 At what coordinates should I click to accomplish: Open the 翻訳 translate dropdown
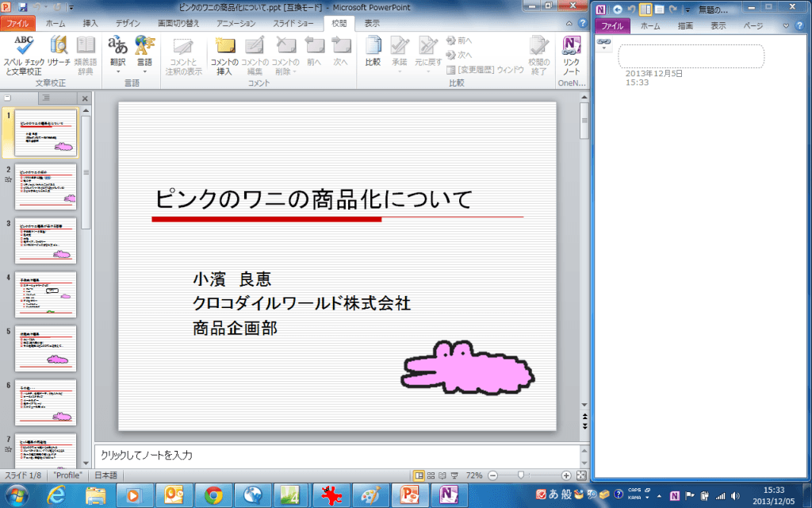tap(118, 55)
